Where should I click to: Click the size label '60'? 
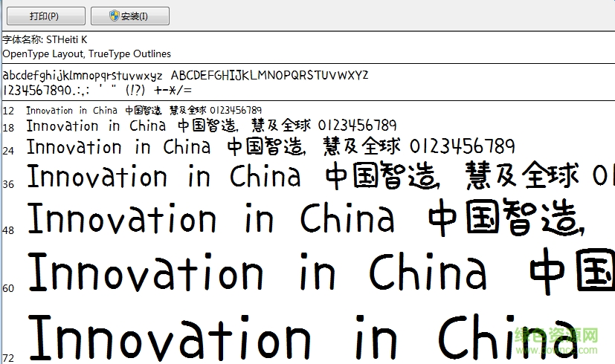[x=8, y=288]
